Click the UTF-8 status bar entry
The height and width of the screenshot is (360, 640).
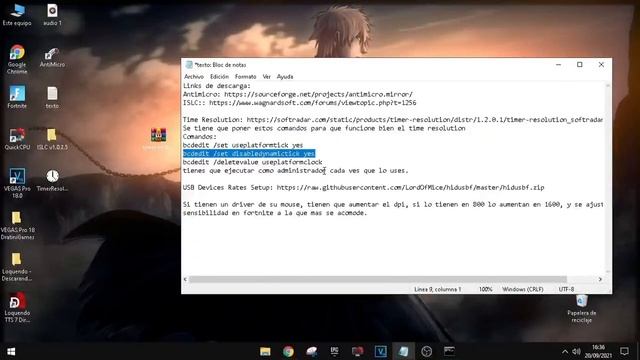566,289
